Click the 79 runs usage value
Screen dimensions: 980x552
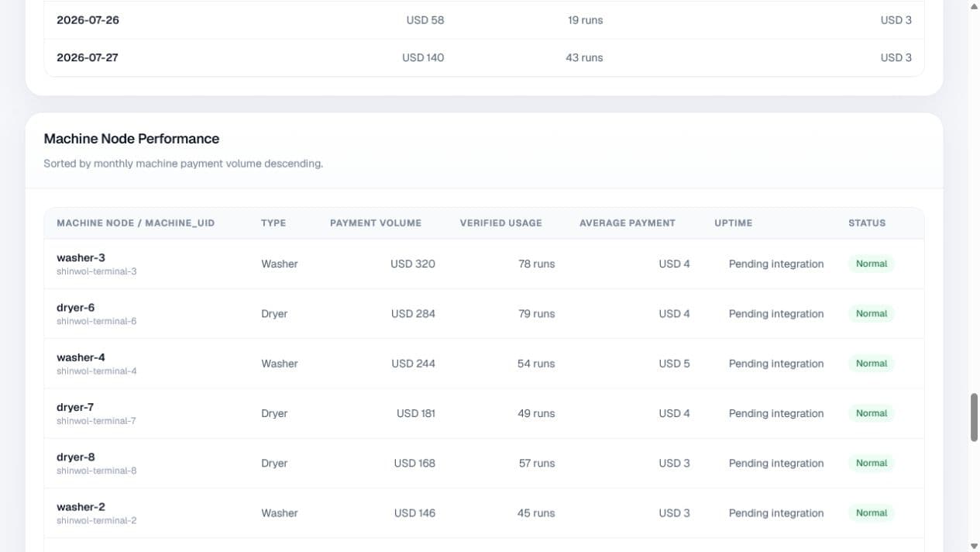[536, 313]
